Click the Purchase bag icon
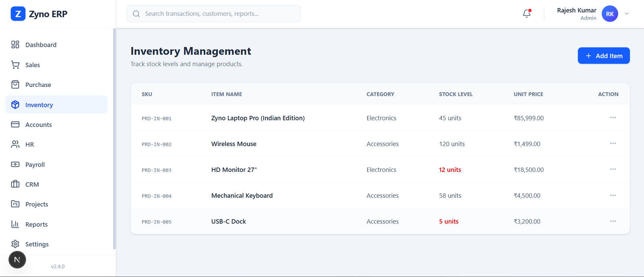 click(x=15, y=85)
